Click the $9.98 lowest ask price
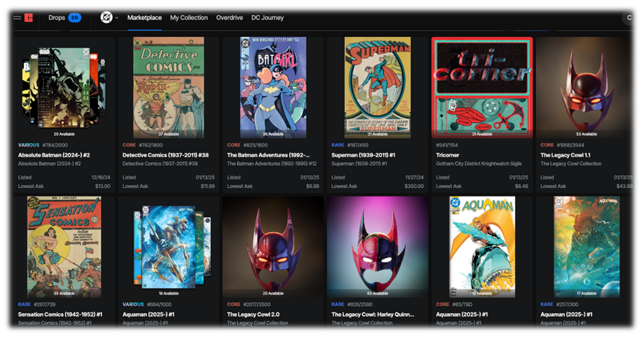Screen dimensions: 644x339 point(313,186)
